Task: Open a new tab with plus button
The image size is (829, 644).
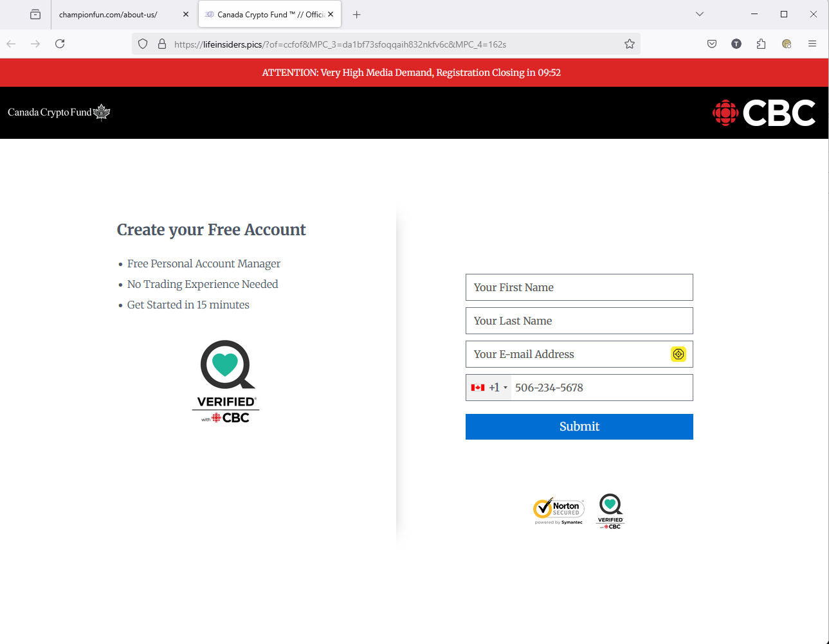Action: pyautogui.click(x=357, y=14)
